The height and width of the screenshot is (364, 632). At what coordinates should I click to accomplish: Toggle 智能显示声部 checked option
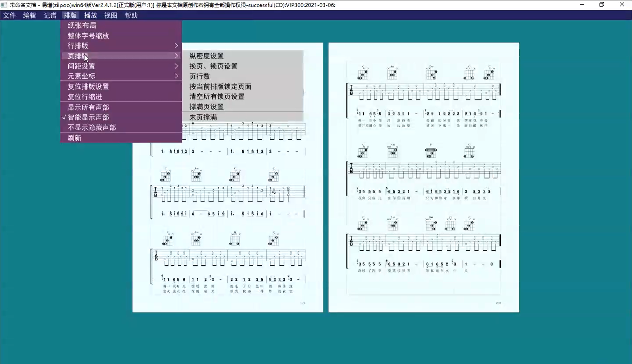(88, 117)
